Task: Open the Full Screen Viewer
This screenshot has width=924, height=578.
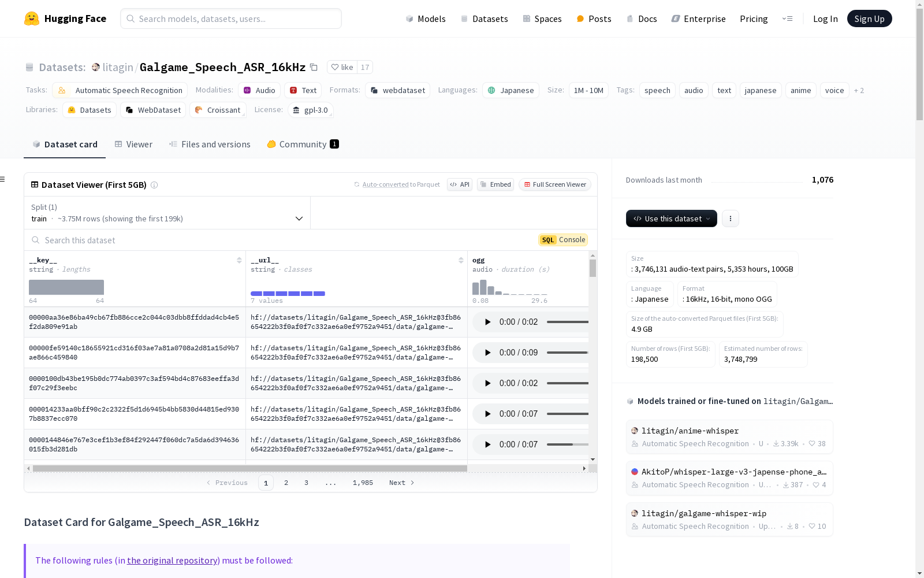Action: pos(554,184)
